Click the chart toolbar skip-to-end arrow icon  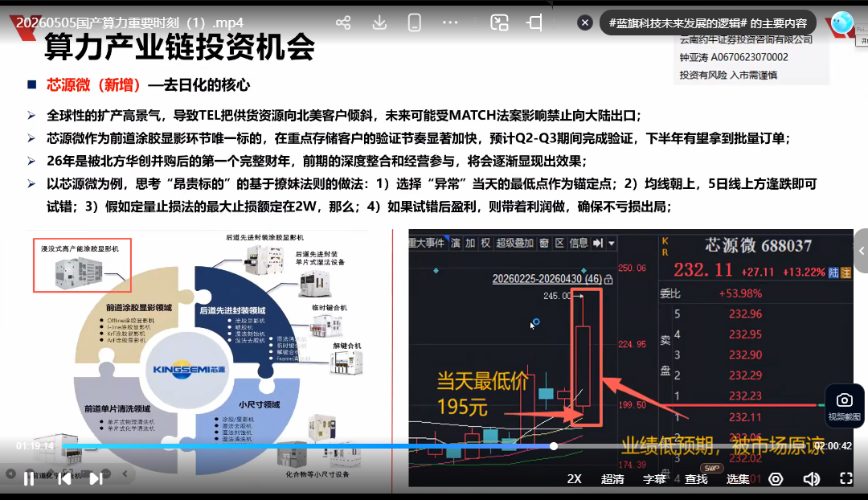[x=598, y=243]
